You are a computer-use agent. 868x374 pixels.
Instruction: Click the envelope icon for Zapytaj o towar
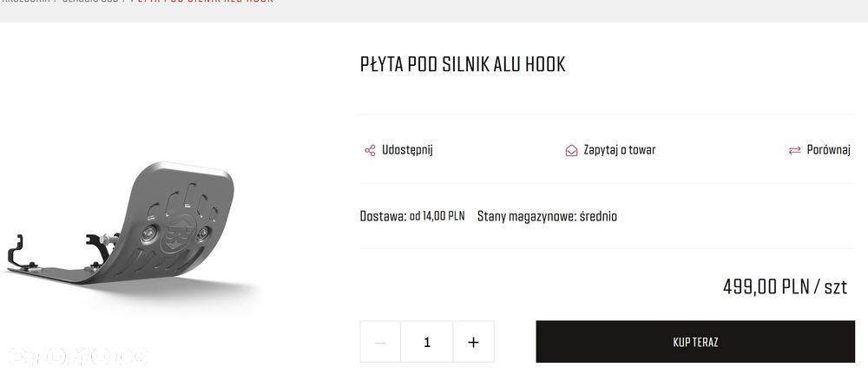571,150
